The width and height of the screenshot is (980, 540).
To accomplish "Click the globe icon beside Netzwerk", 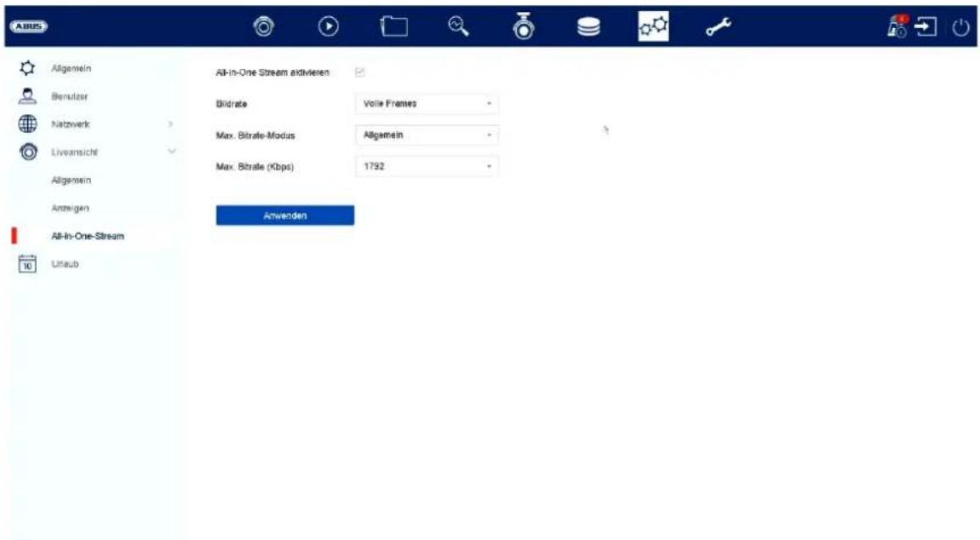I will (27, 124).
